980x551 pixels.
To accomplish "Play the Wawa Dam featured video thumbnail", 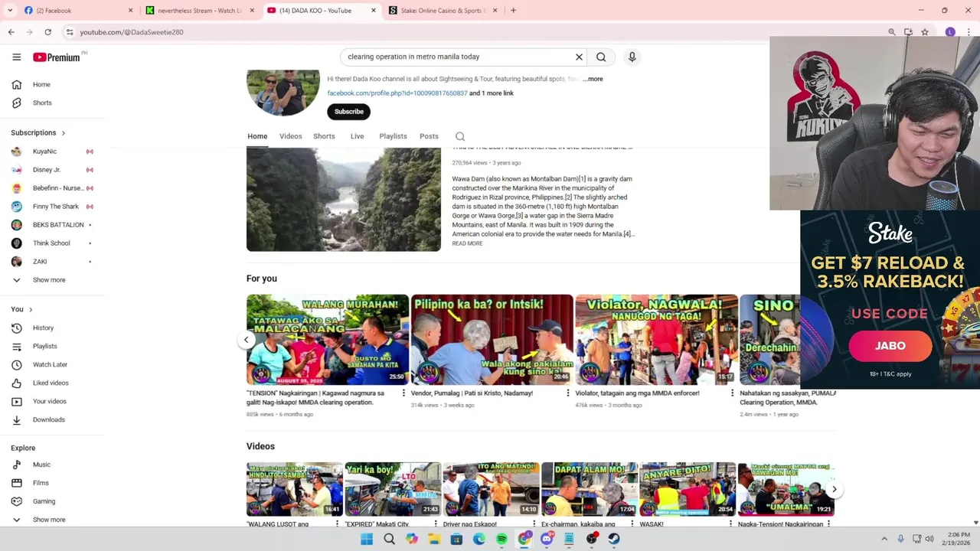I will [344, 199].
